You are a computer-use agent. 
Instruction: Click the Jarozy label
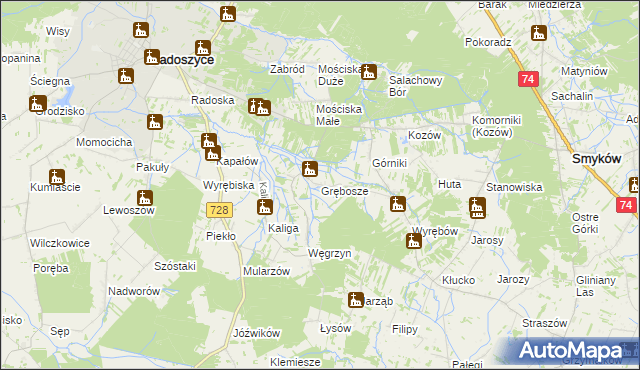pos(513,279)
